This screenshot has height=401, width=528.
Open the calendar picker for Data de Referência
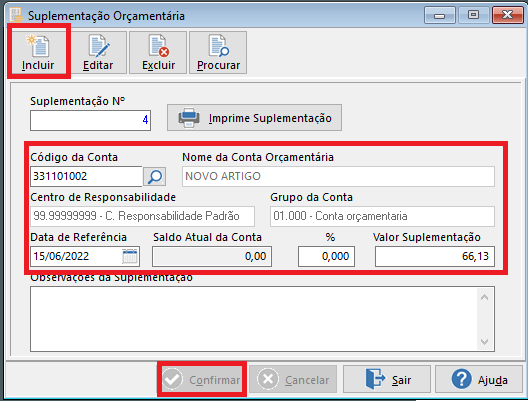[130, 257]
